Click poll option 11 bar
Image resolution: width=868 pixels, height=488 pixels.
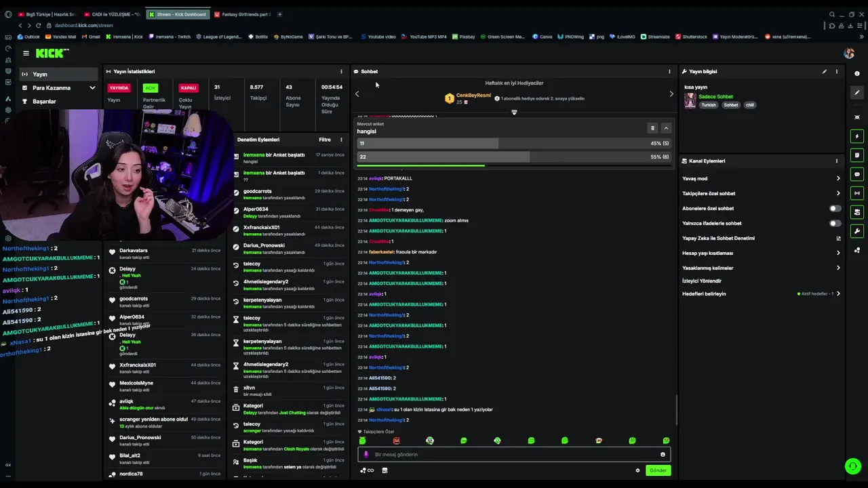(x=514, y=144)
